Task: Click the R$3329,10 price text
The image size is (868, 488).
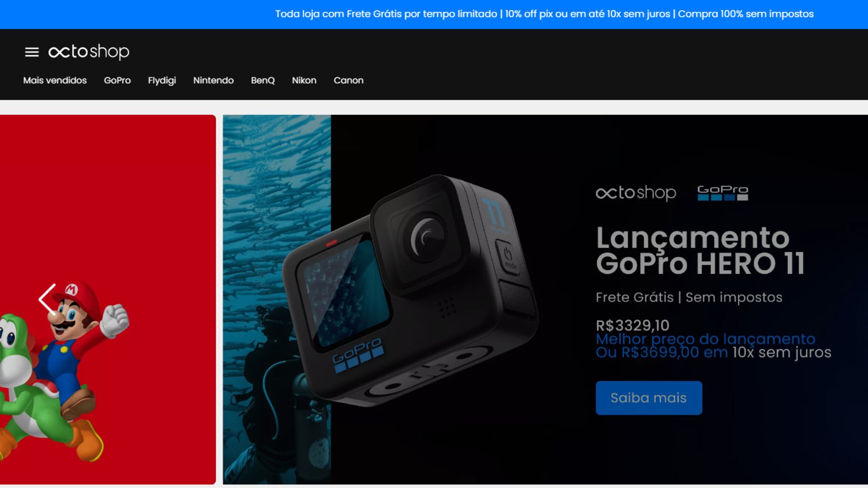Action: coord(632,325)
